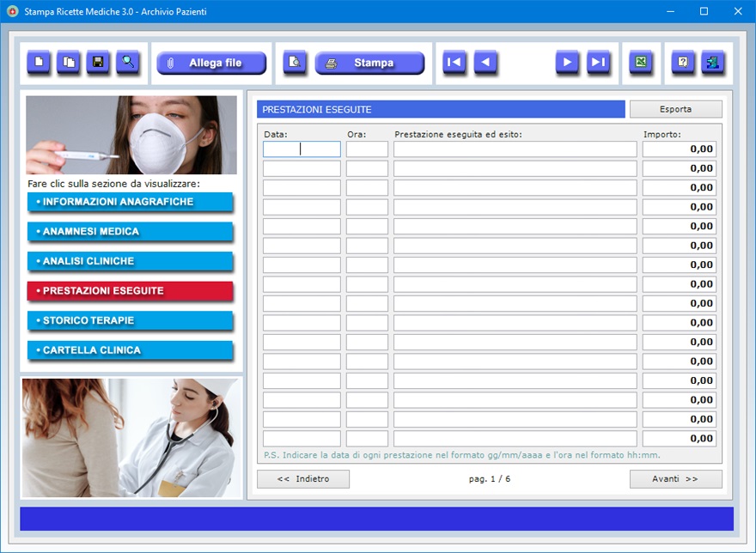Click the second-row Prestazione eseguita field
Image resolution: width=756 pixels, height=553 pixels.
515,168
